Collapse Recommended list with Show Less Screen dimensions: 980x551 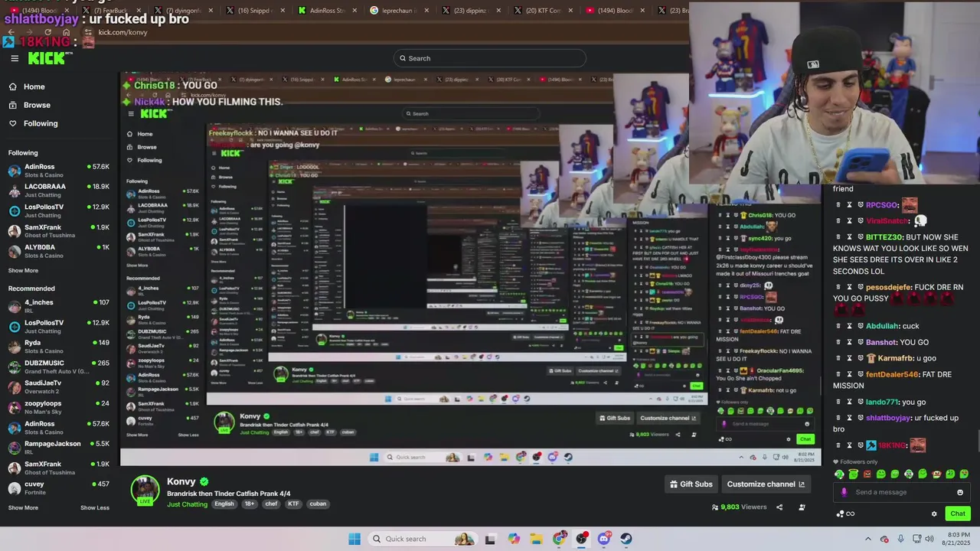95,507
